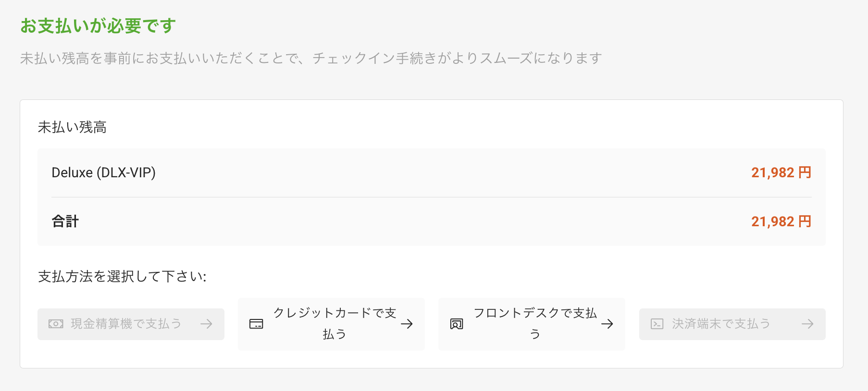The image size is (868, 391).
Task: Select 現金精算機で支払う payment button
Action: coord(131,324)
